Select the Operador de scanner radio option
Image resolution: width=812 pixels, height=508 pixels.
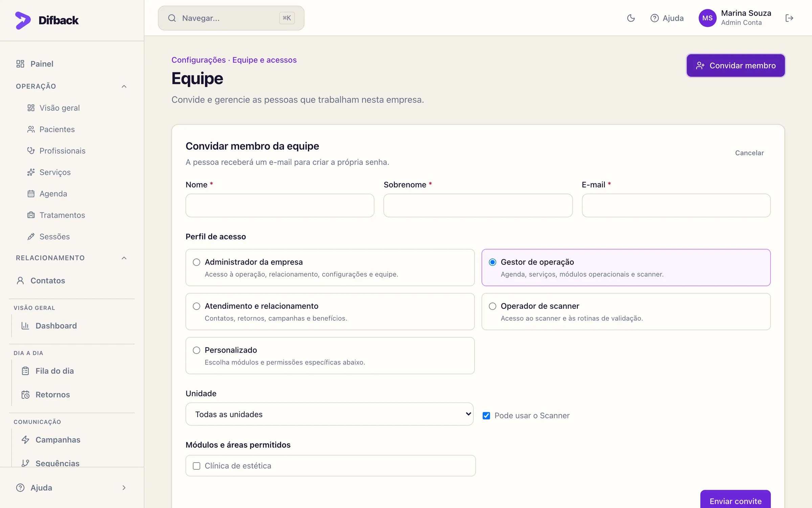tap(493, 306)
